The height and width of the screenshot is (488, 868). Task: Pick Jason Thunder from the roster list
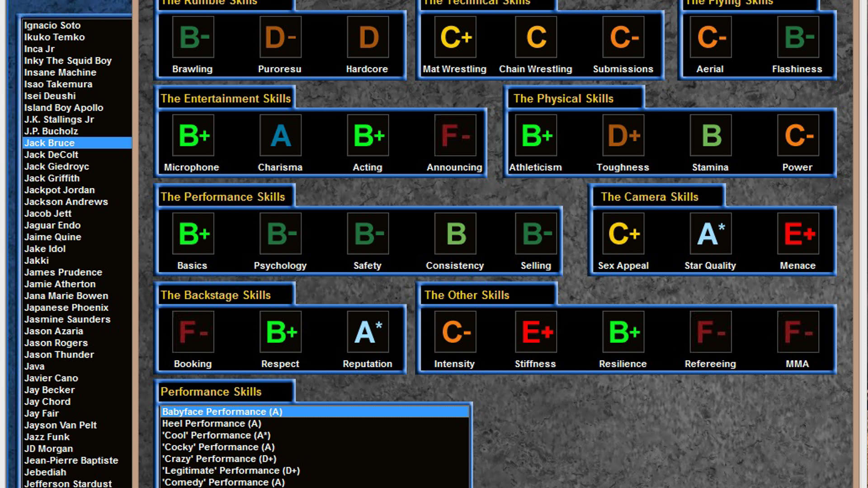(x=77, y=354)
